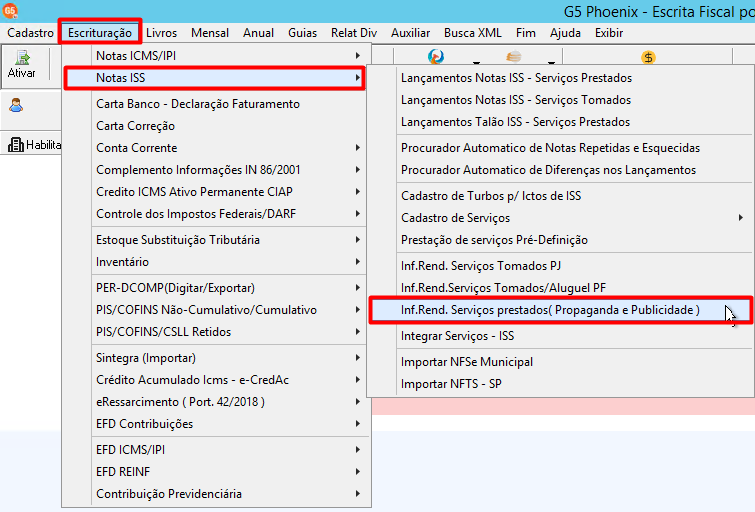This screenshot has width=755, height=512.
Task: Click the Habilita building icon
Action: (x=16, y=144)
